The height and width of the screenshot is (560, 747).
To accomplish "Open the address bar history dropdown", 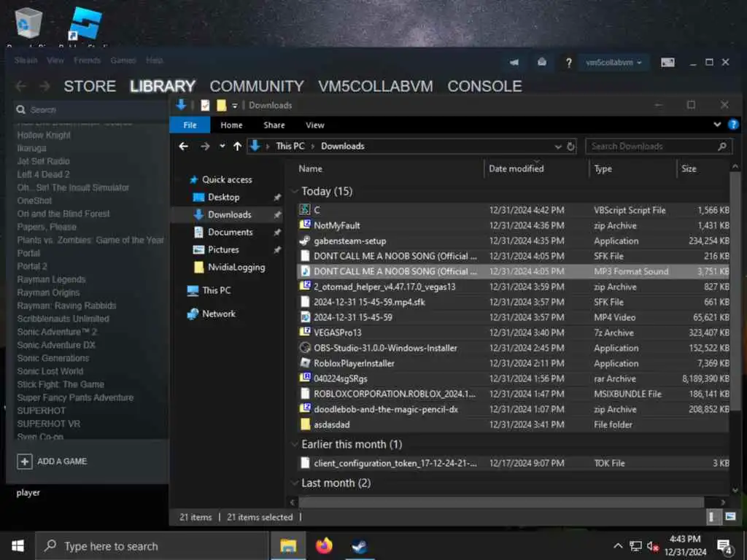I will (x=558, y=147).
